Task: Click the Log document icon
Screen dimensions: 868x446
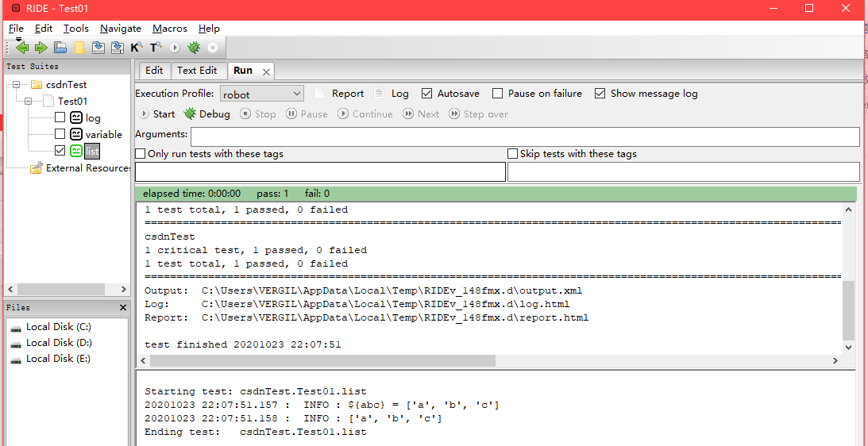Action: point(379,93)
